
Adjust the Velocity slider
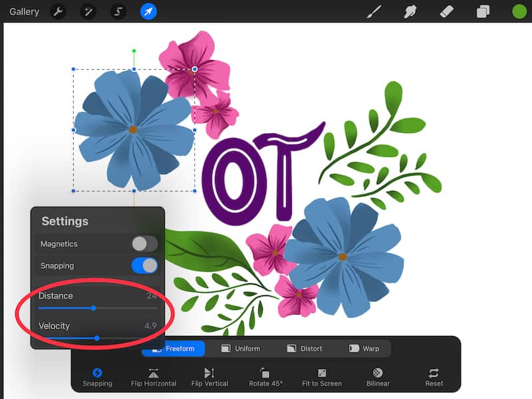tap(97, 338)
